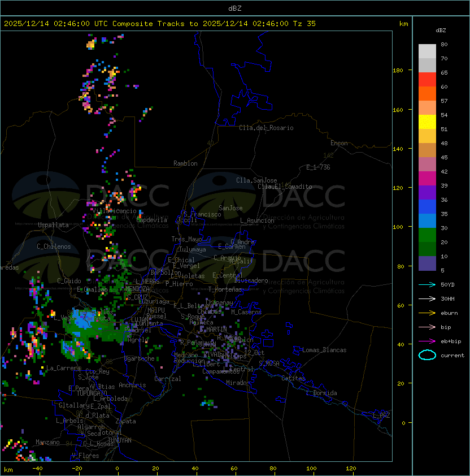The width and height of the screenshot is (470, 476).
Task: Click the 'km' unit label in header right
Action: 403,24
